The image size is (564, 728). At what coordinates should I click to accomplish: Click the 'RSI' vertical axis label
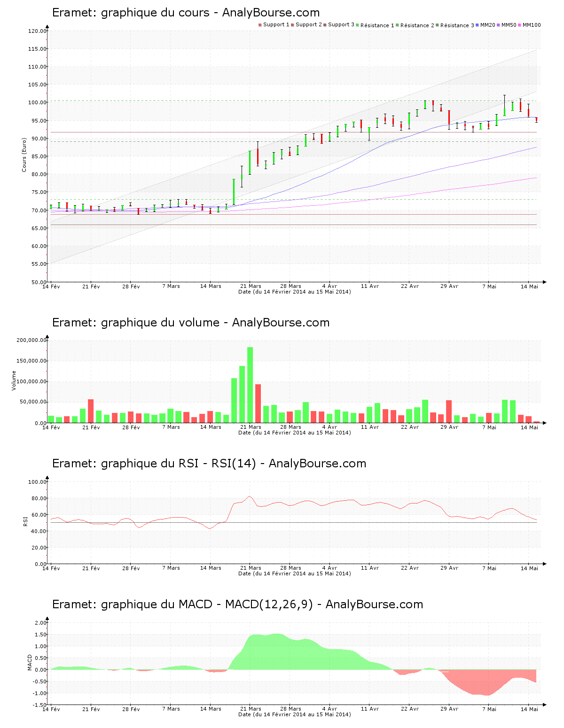[25, 521]
